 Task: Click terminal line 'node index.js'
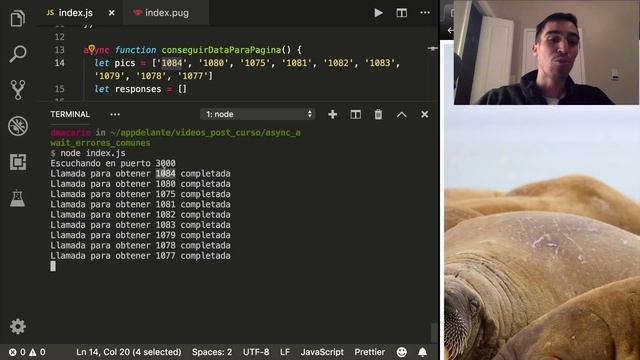93,153
